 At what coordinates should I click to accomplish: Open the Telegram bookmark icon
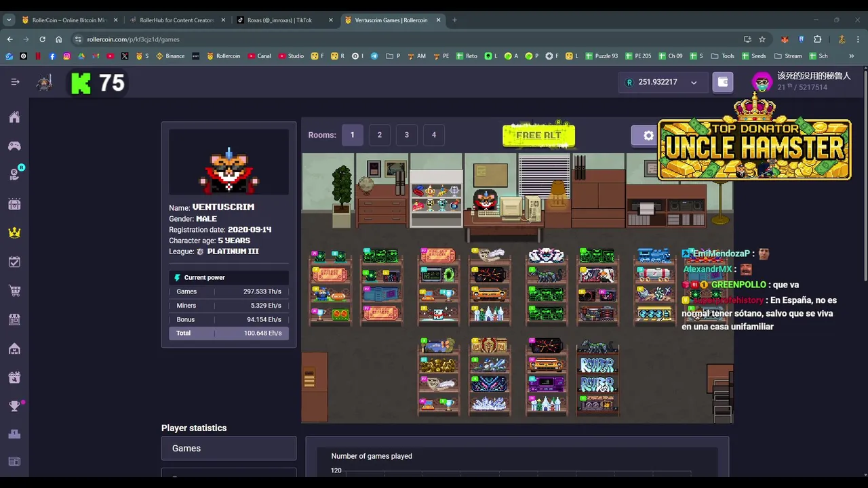374,56
